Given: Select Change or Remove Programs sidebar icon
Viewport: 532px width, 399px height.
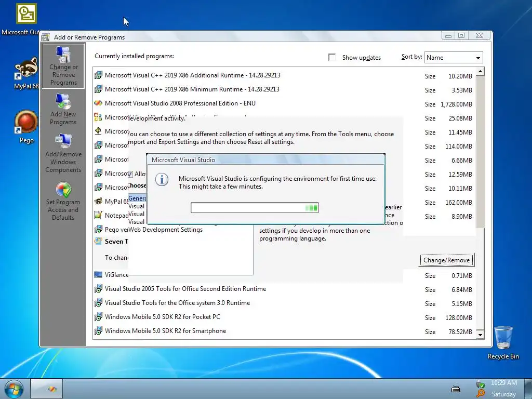Looking at the screenshot, I should pos(63,66).
